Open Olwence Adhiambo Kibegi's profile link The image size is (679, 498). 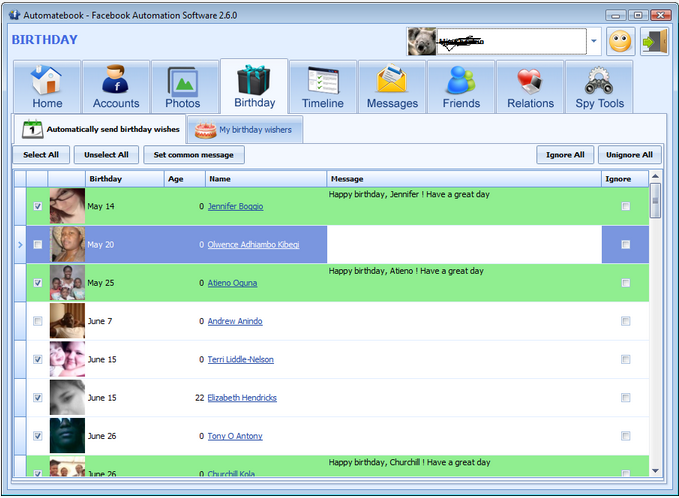[253, 245]
